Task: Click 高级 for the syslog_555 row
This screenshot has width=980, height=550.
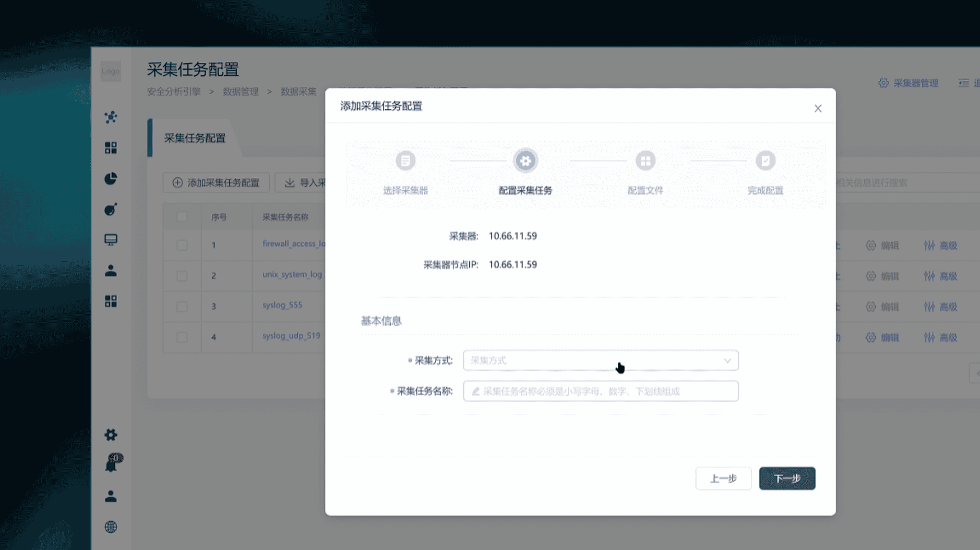Action: coord(940,307)
